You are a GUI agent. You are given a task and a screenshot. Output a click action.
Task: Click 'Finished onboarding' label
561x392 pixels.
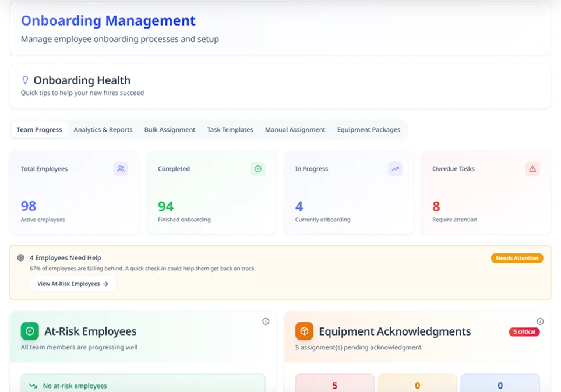(184, 220)
